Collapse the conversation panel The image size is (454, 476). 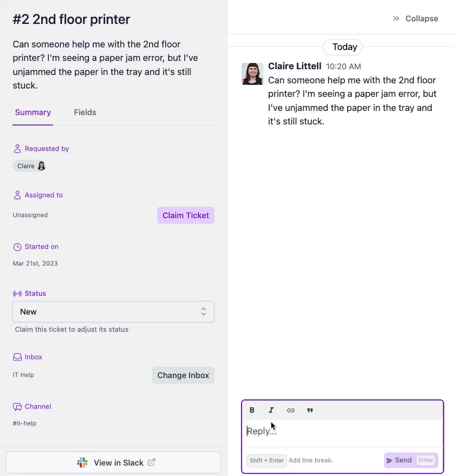[x=415, y=19]
